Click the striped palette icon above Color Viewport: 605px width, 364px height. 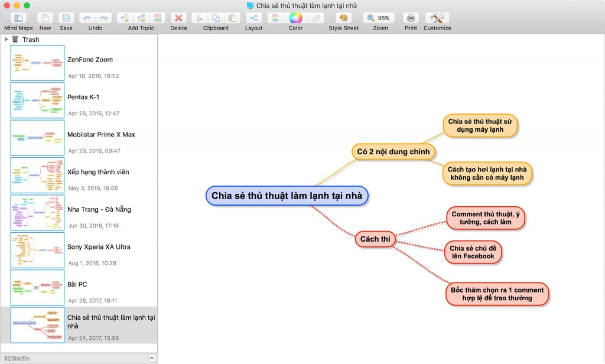(x=275, y=18)
